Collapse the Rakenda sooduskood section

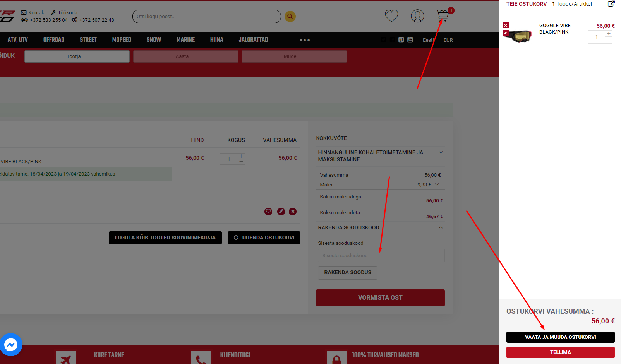[x=441, y=227]
